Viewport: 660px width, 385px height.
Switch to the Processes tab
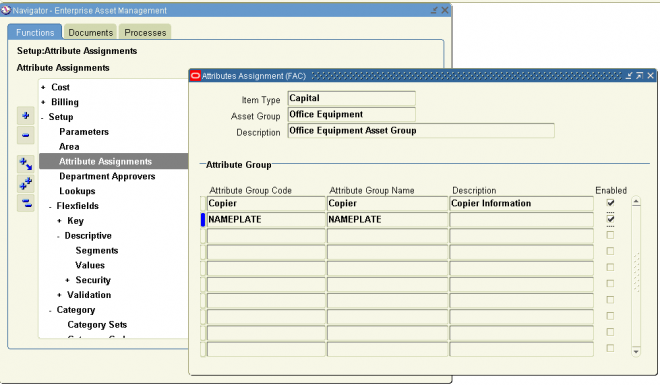(x=145, y=32)
